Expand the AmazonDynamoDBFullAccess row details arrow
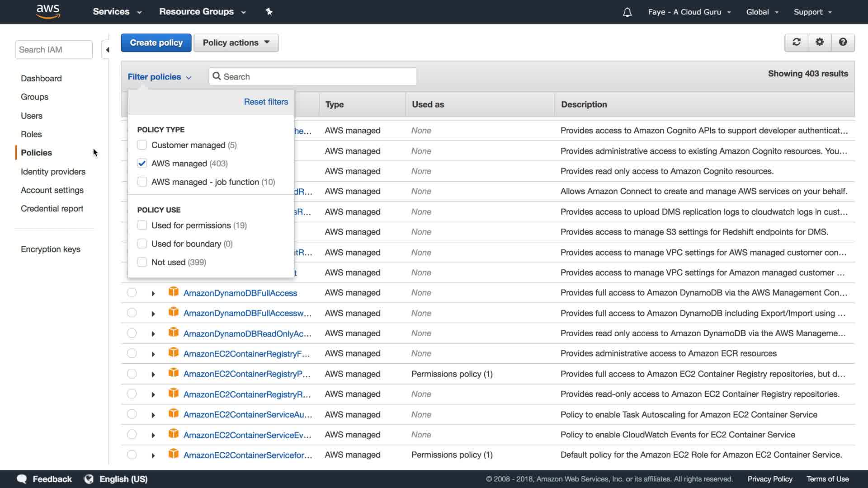 [153, 293]
